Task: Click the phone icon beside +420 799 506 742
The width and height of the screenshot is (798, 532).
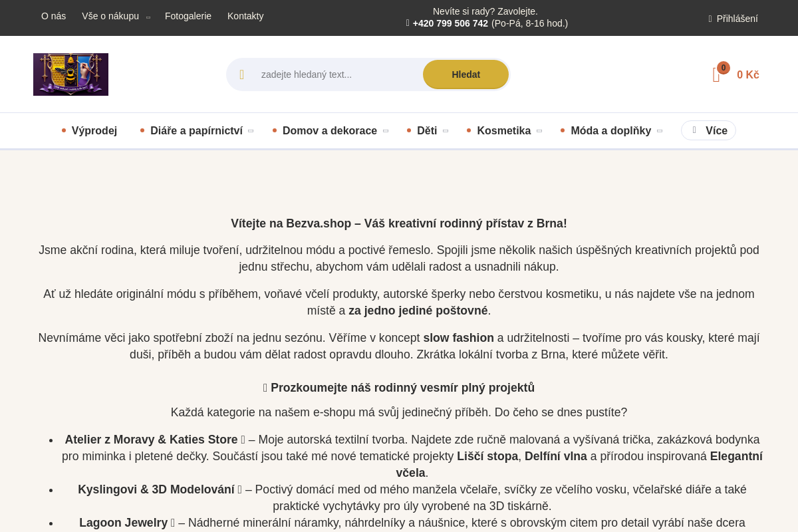Action: pyautogui.click(x=408, y=23)
